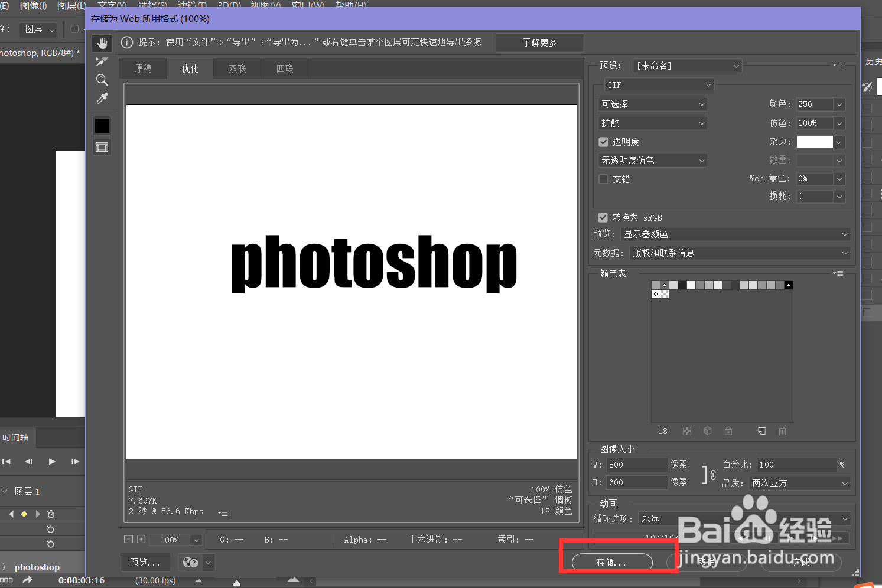Select the Eyedropper tool
This screenshot has height=588, width=882.
click(x=102, y=99)
